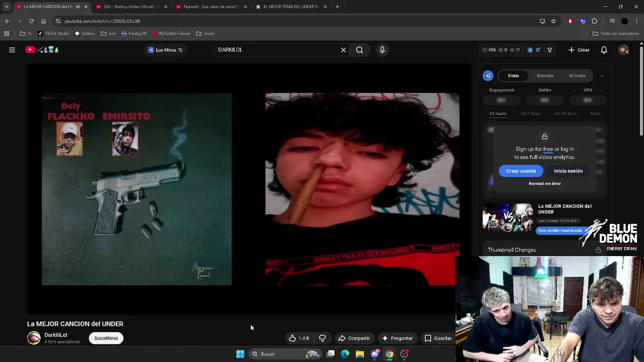Click the vidIQ logo in header stats bar
Viewport: 644px width, 362px height.
(530, 50)
